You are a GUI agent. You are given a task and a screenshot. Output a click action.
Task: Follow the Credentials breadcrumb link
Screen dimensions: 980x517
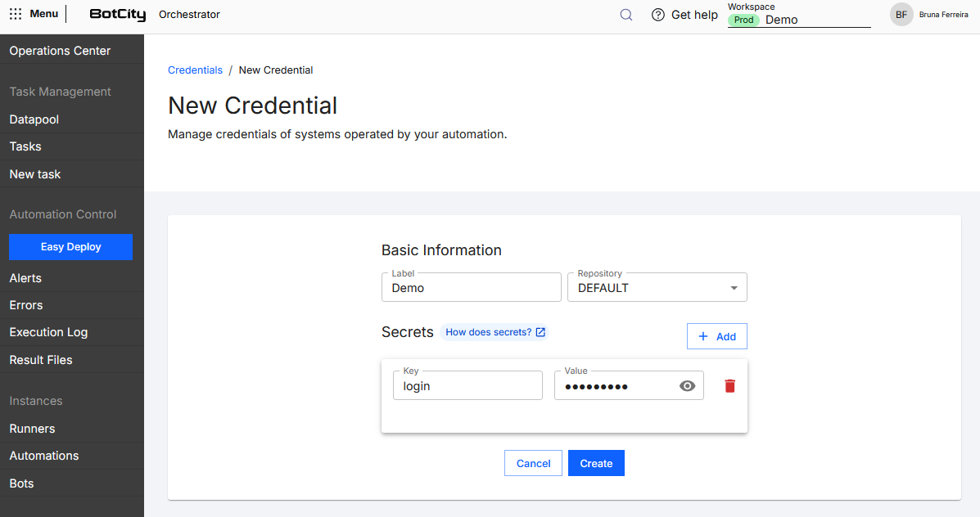pyautogui.click(x=195, y=70)
